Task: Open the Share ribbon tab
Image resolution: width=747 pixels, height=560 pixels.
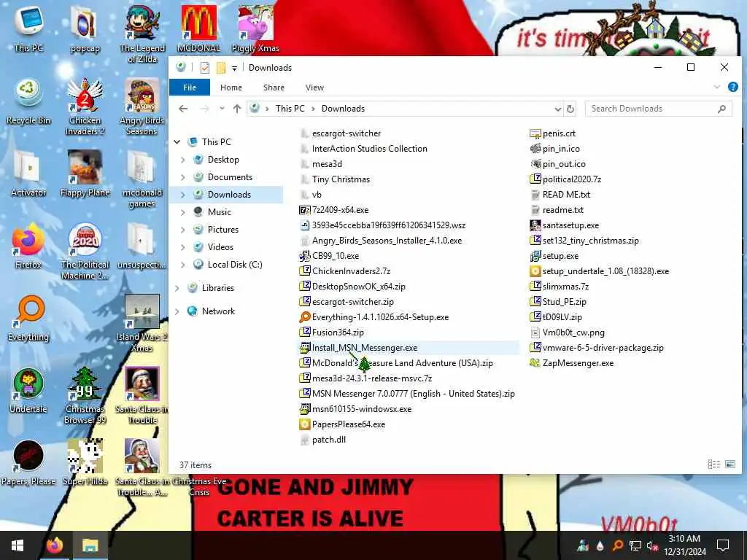Action: 274,87
